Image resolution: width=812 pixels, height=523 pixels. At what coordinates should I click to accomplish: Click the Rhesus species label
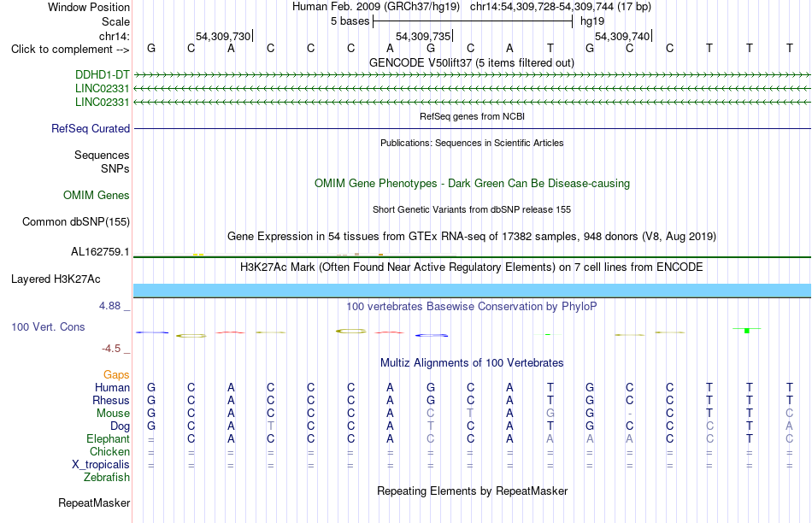[111, 400]
